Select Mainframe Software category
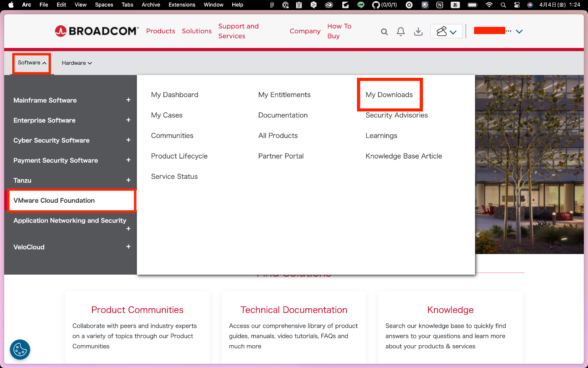The width and height of the screenshot is (588, 368). point(45,100)
